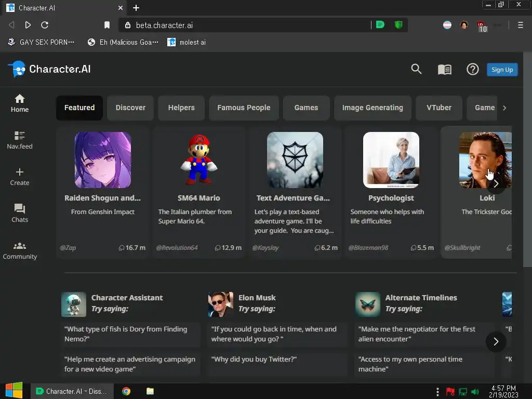Open creator link @Kayslay
Screen dimensions: 532x399
click(x=265, y=248)
